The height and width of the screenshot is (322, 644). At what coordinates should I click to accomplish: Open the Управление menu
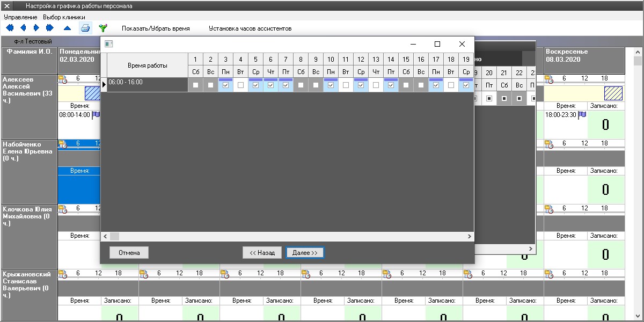20,17
